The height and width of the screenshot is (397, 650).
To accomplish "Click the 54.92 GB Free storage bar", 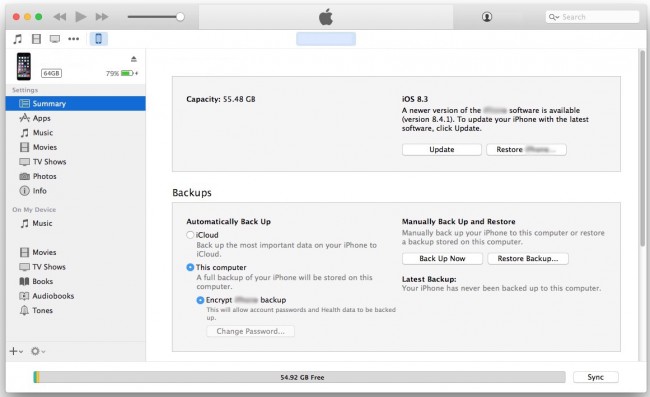I will point(299,377).
